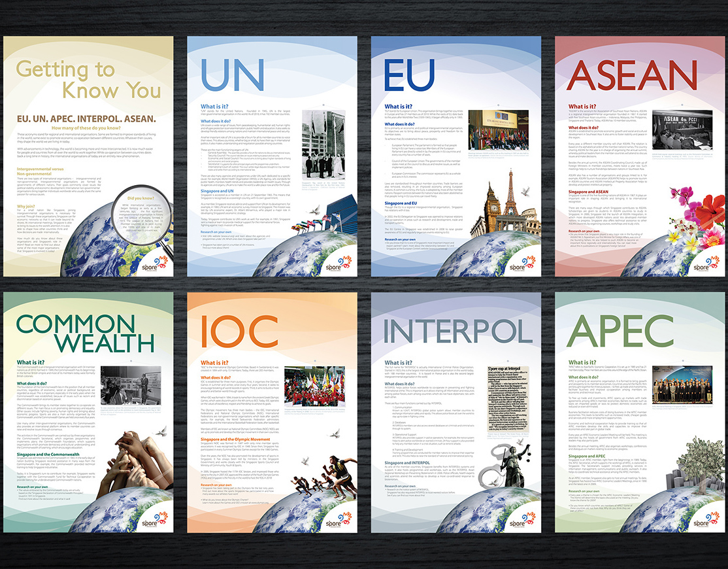Click the 'Getting to Know You' title
Viewport: 728px width, 569px height.
coord(89,79)
